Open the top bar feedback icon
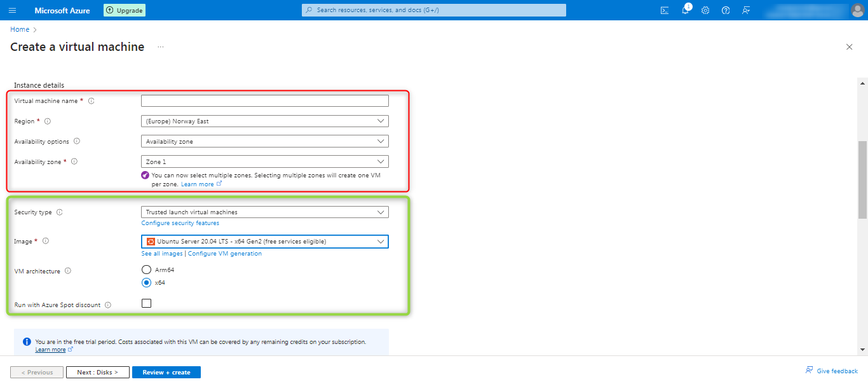Viewport: 868px width, 391px height. (x=746, y=10)
